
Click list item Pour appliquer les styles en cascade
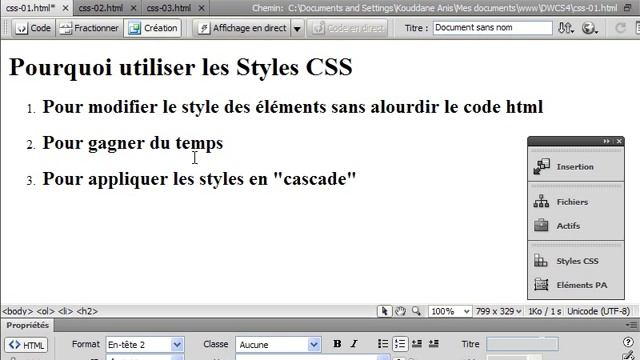tap(199, 179)
